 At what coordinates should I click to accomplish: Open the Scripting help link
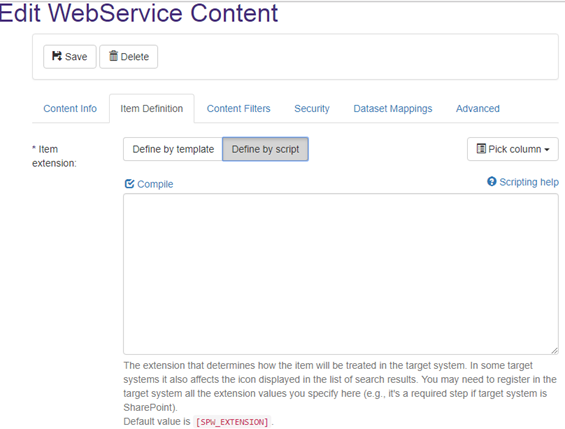point(523,182)
